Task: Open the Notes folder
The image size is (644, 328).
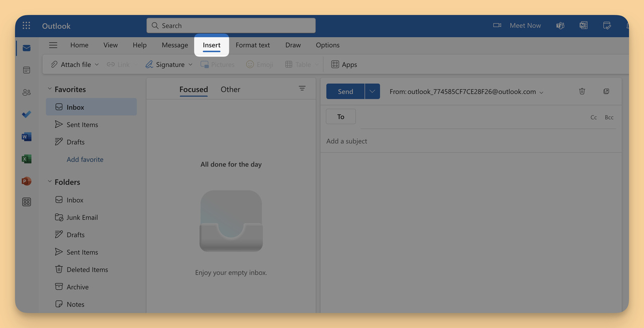Action: [91, 304]
